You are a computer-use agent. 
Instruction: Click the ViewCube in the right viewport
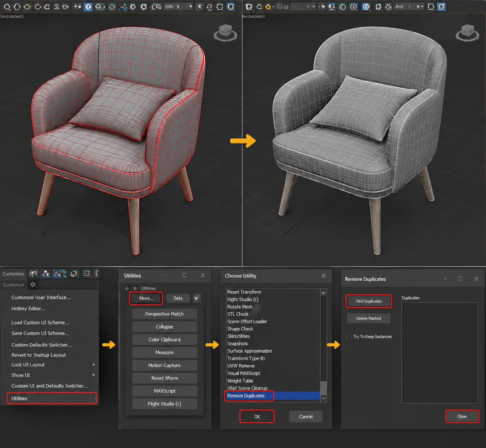tap(467, 33)
